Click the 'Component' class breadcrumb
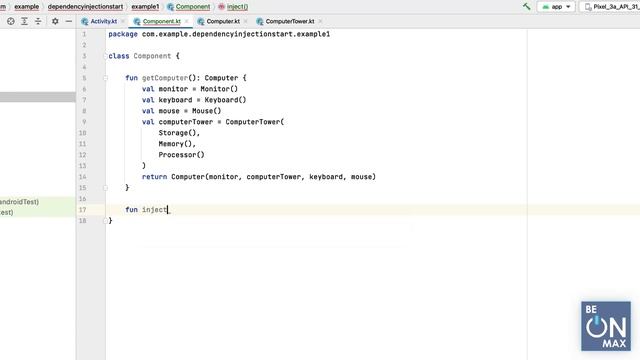 tap(193, 7)
